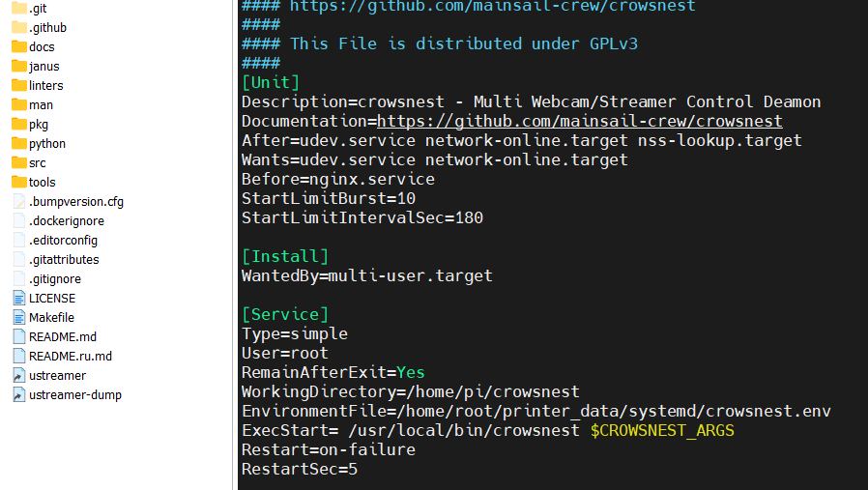Open the janus folder icon
The image size is (868, 490).
(x=18, y=67)
